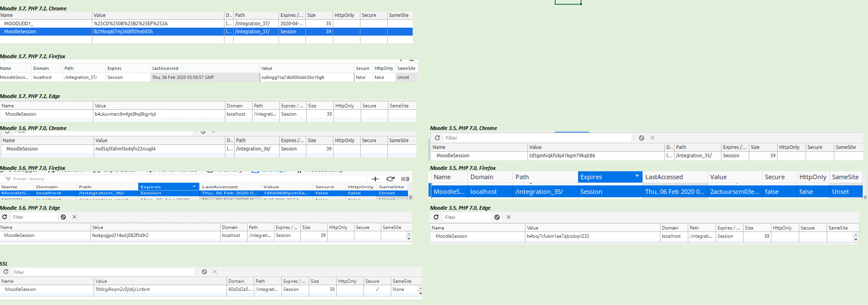
Task: Click blocked-circle clear icon in Moodle 3.5 Chrome section
Action: (x=642, y=138)
